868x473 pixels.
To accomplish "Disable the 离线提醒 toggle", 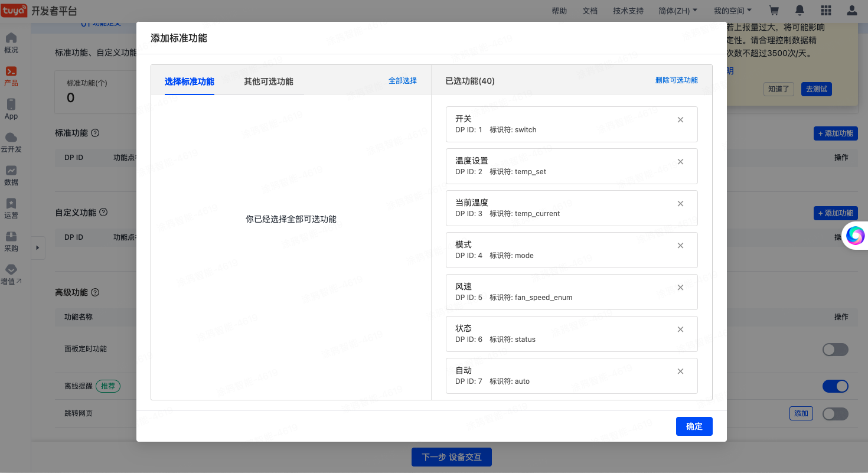I will tap(835, 386).
